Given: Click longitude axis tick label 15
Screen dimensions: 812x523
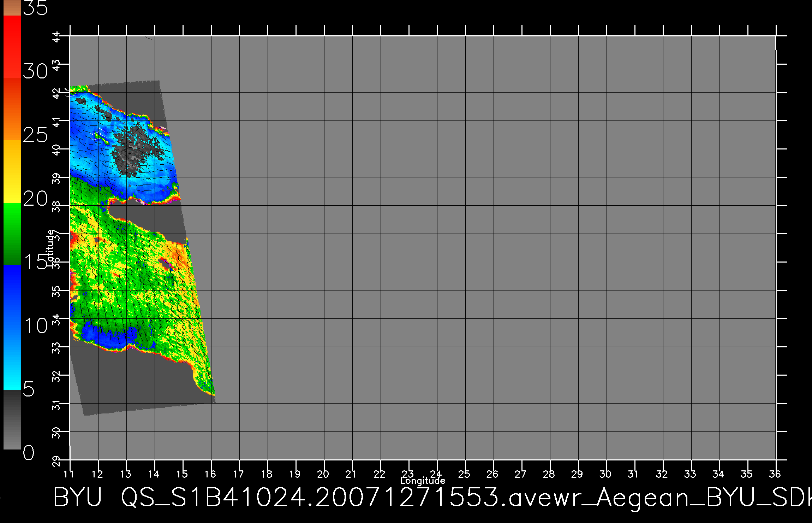Looking at the screenshot, I should click(182, 474).
